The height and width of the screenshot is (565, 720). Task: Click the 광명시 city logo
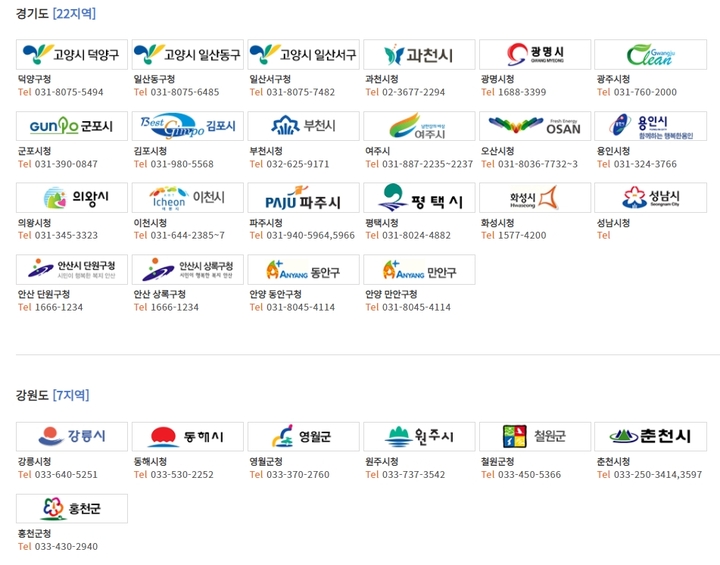click(535, 55)
